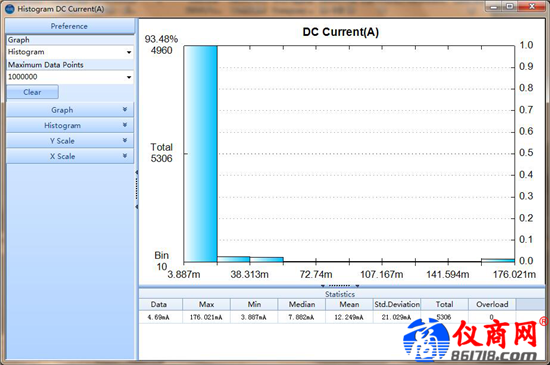Click the Std.Deviation column header
Viewport: 550px width, 365px height.
tap(397, 304)
